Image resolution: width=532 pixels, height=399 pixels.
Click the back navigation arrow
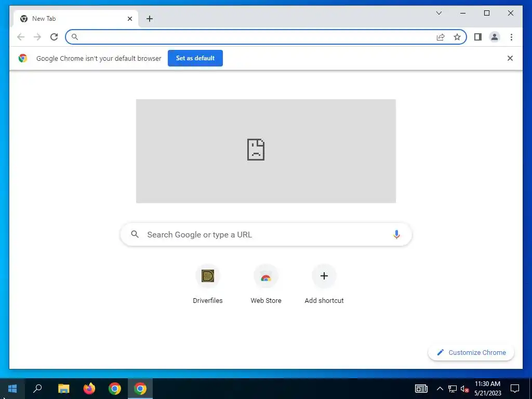(x=21, y=37)
